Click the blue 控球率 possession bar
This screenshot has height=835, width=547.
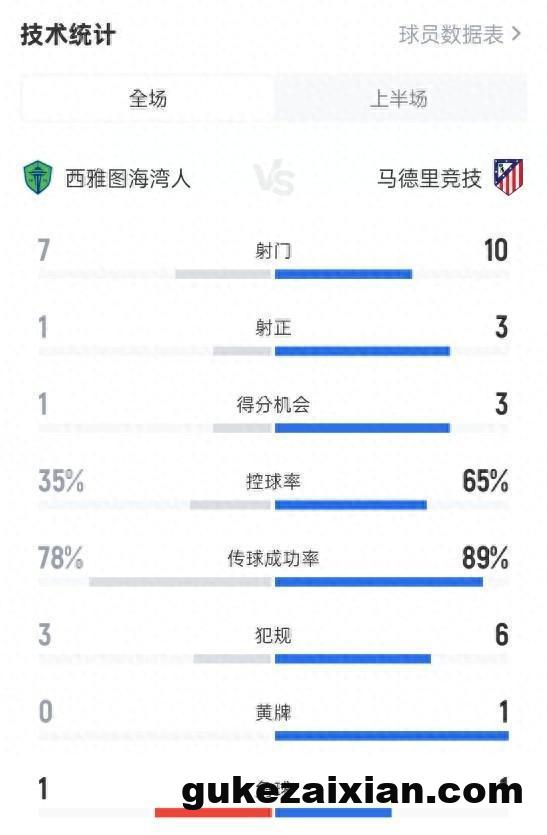point(350,505)
